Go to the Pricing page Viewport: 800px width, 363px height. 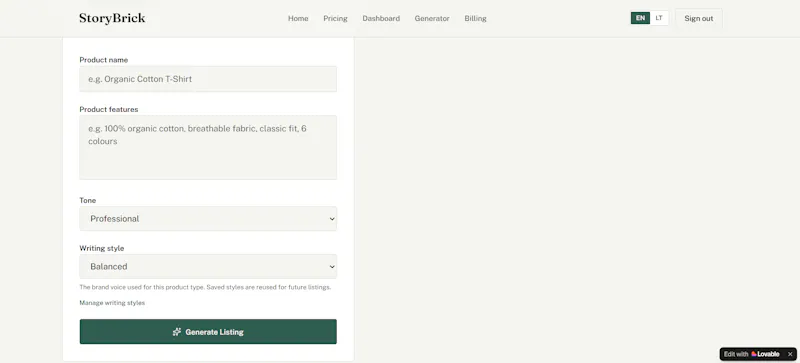[335, 18]
